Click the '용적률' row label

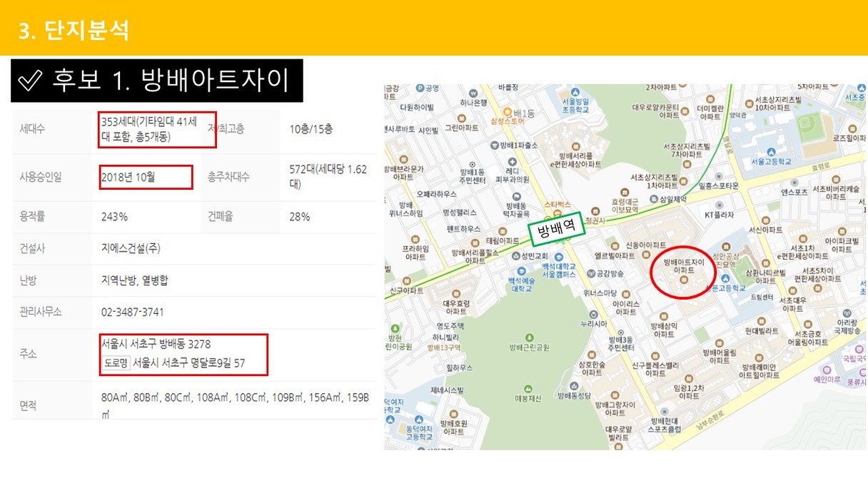(x=33, y=217)
